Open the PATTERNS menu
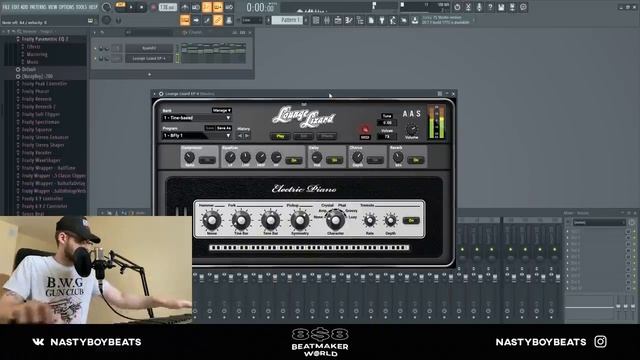640x360 pixels. (38, 7)
